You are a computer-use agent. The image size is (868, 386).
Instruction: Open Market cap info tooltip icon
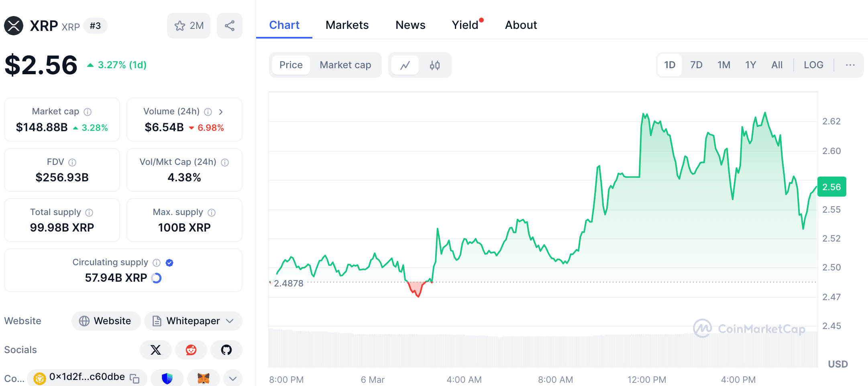88,112
